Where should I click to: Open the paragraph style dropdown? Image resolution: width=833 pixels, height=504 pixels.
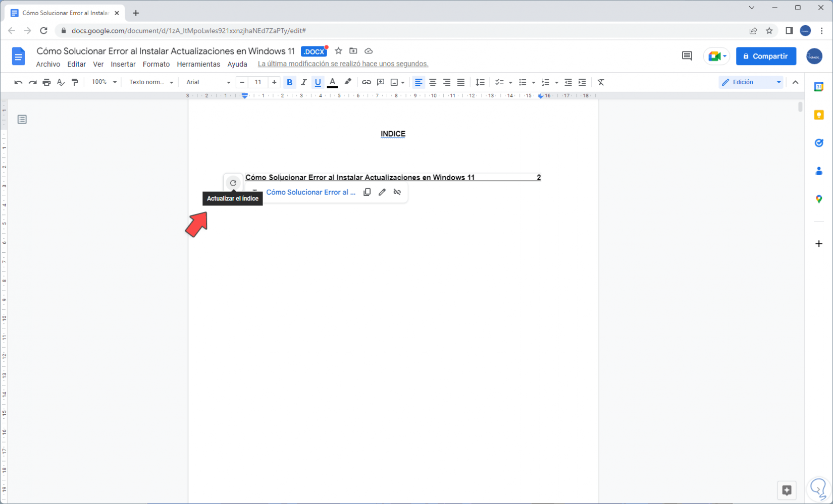(x=151, y=82)
